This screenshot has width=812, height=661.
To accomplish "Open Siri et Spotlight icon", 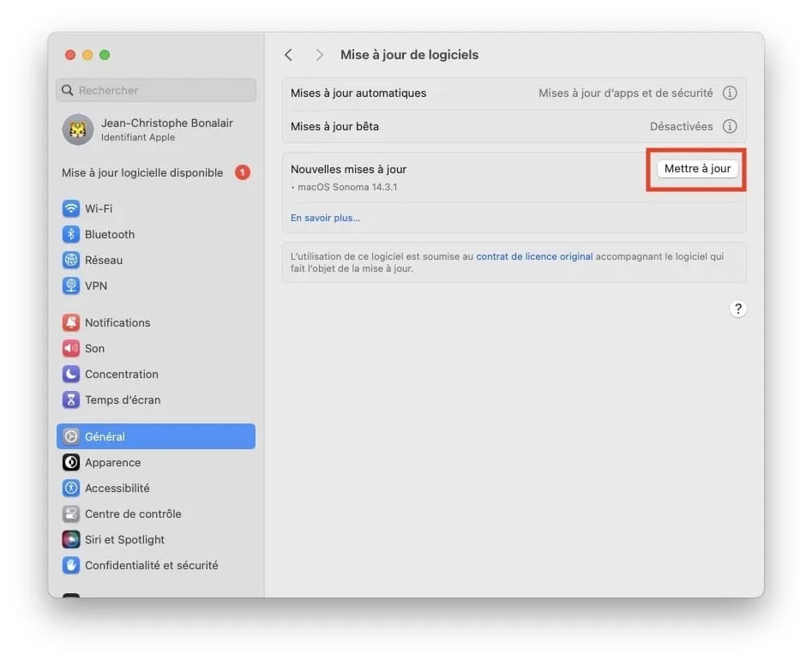I will click(x=71, y=539).
